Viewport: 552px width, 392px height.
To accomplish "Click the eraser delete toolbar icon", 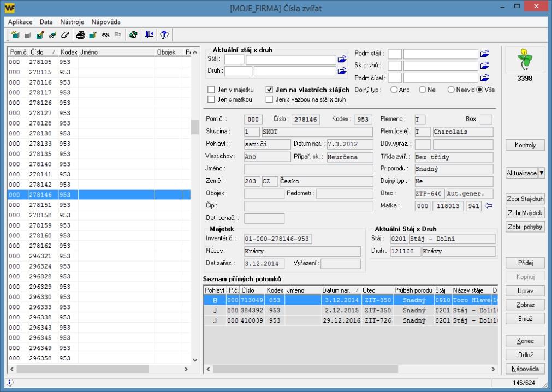I will coord(65,34).
